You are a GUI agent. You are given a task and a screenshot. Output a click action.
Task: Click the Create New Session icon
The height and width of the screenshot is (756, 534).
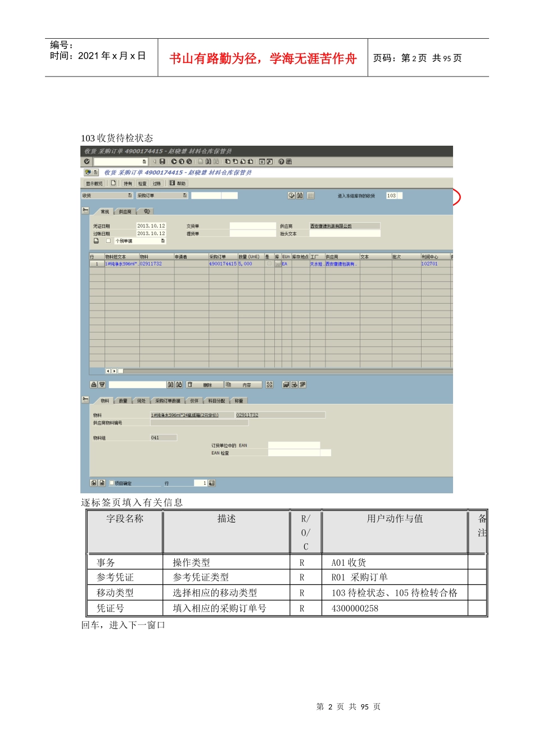(x=262, y=161)
